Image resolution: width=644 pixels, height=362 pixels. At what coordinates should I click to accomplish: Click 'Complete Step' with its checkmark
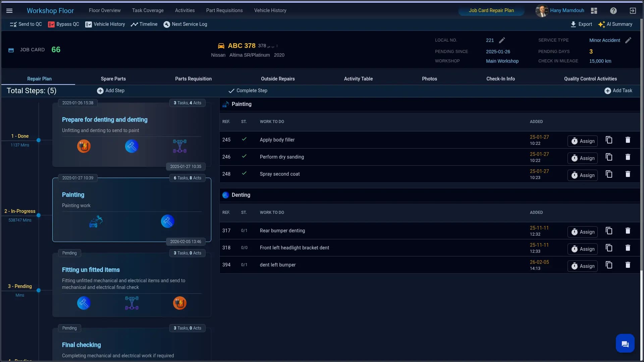coord(248,90)
